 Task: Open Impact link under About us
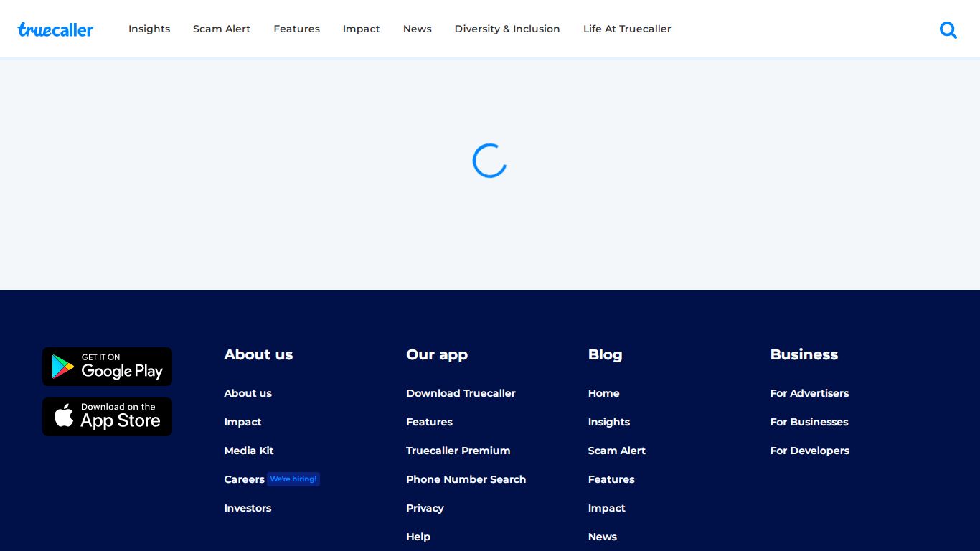(242, 422)
